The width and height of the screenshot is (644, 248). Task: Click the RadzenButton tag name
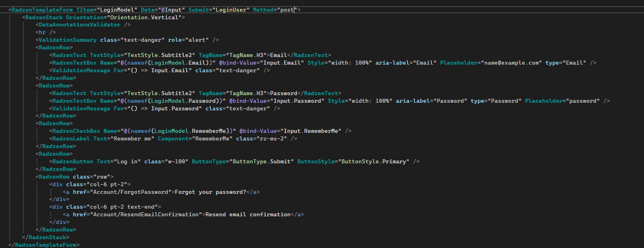(x=73, y=162)
